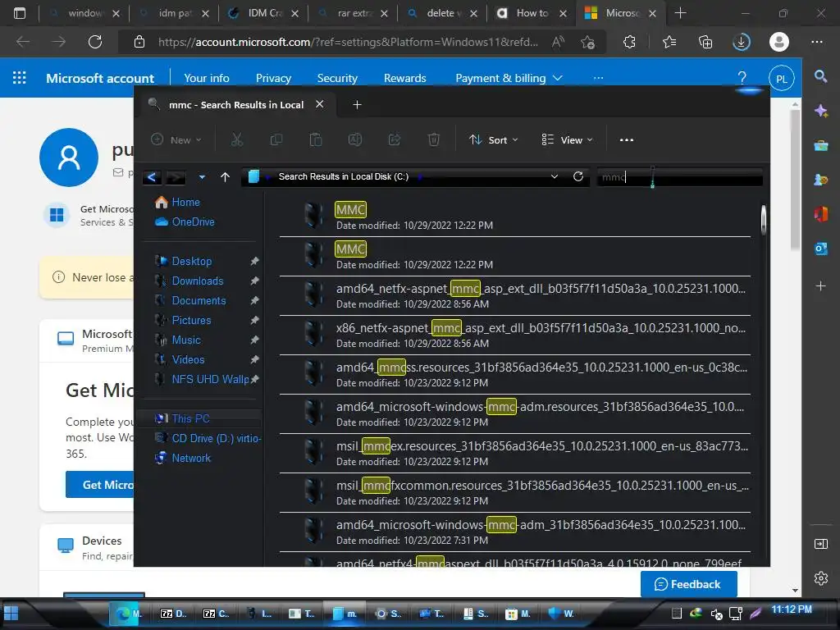Image resolution: width=840 pixels, height=630 pixels.
Task: Open Videos in Explorer sidebar
Action: (x=180, y=359)
